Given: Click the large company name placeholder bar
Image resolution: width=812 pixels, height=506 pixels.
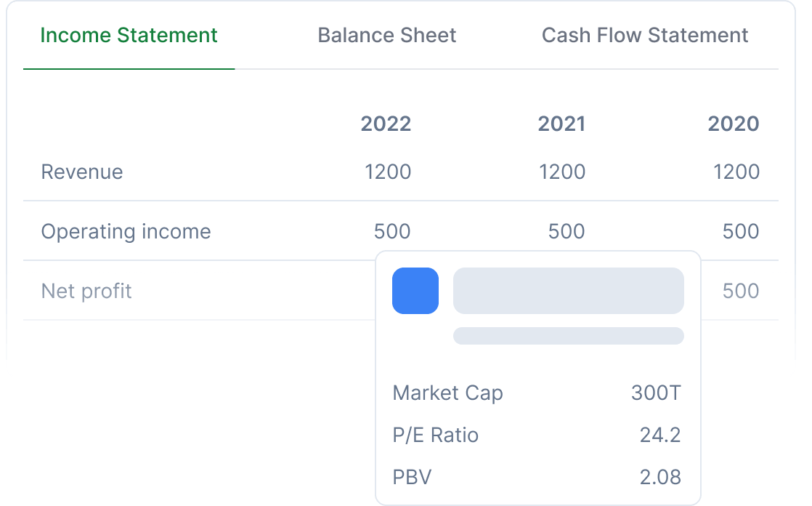Looking at the screenshot, I should 568,291.
